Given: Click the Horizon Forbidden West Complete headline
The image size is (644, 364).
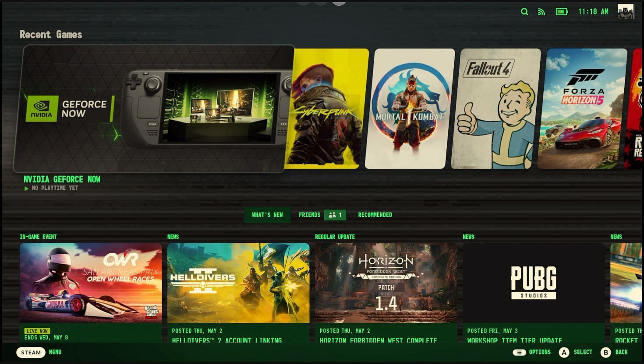Looking at the screenshot, I should click(x=378, y=340).
